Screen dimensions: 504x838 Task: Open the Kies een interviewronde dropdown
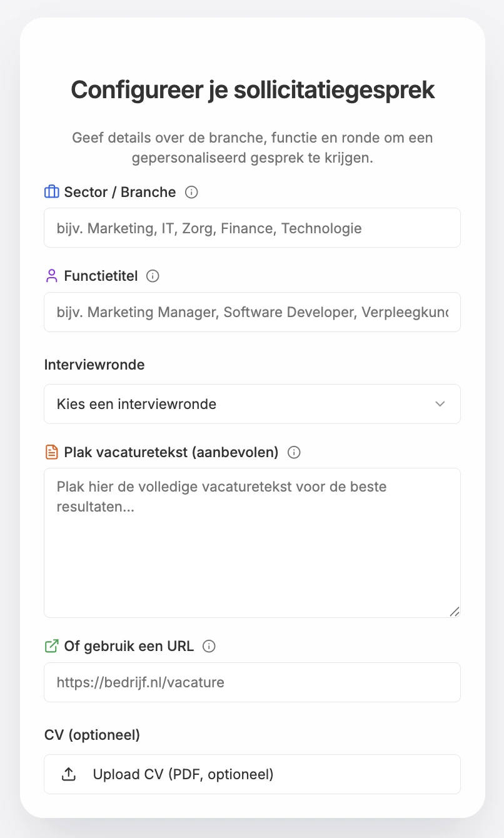[x=252, y=404]
